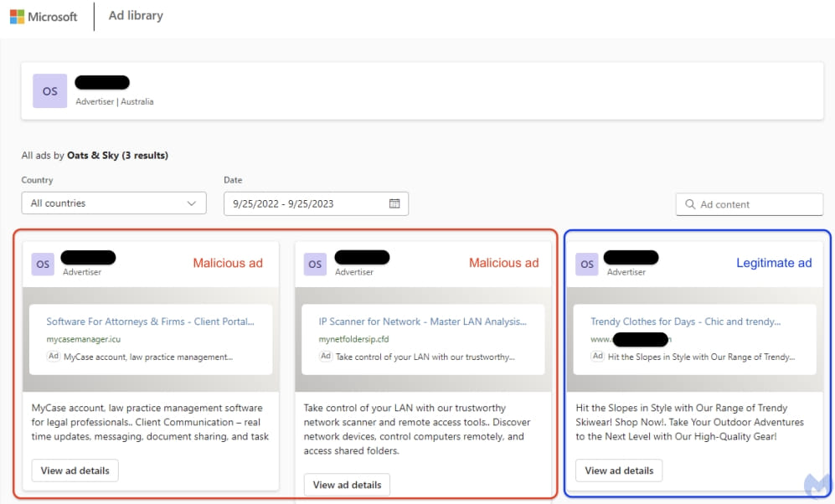The height and width of the screenshot is (504, 835).
Task: Click the All ads by Oats & Sky heading
Action: [95, 156]
